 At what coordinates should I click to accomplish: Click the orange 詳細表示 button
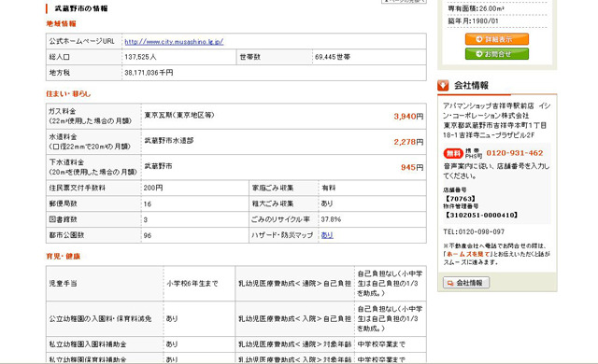(x=496, y=39)
